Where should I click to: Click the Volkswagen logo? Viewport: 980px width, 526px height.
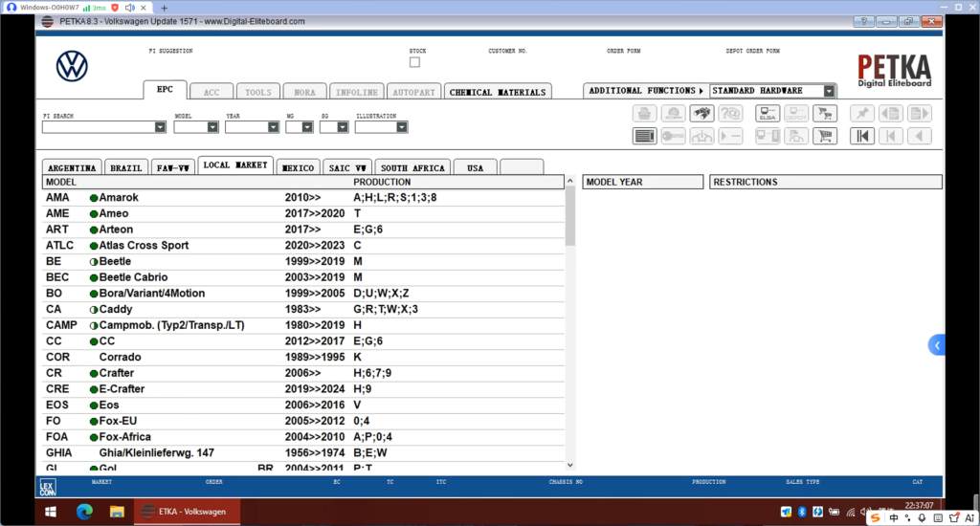click(72, 66)
